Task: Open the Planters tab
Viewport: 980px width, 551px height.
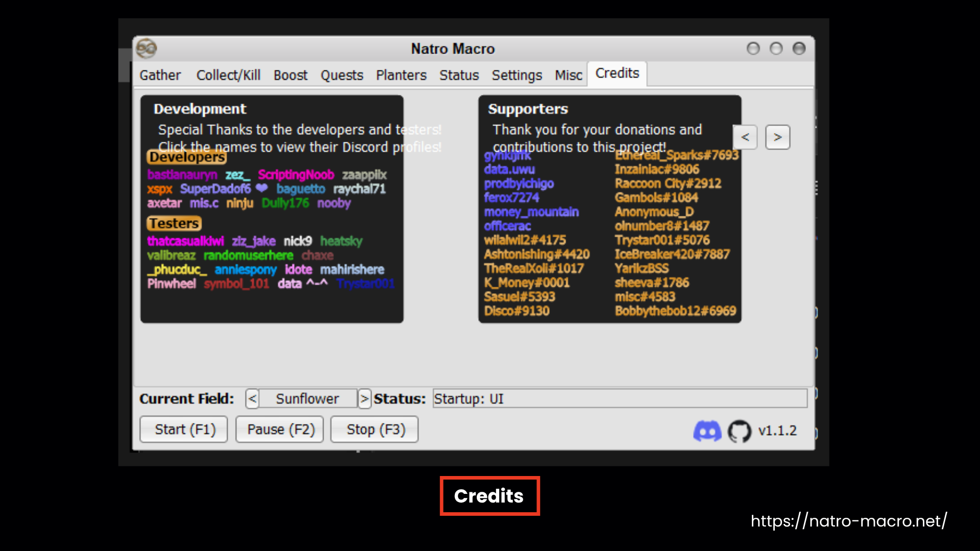Action: tap(401, 75)
